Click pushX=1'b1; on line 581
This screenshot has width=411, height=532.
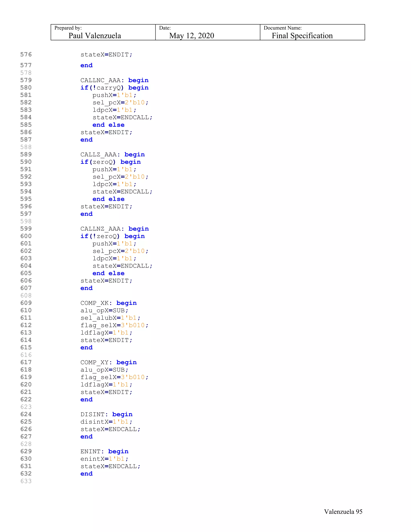tap(114, 95)
